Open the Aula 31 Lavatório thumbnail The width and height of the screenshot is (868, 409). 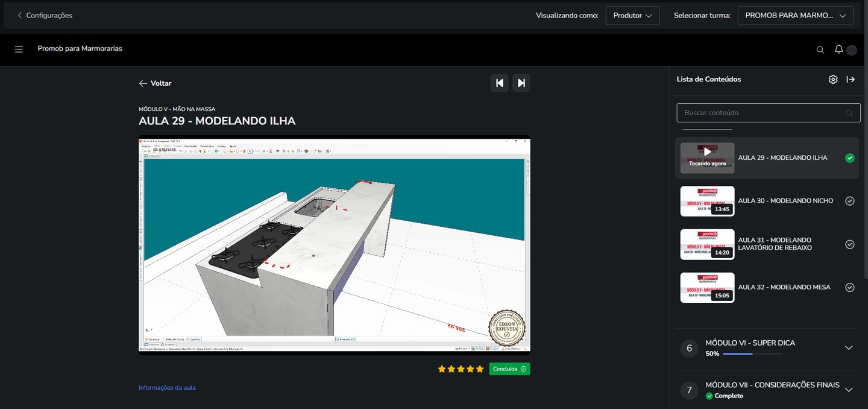pos(708,244)
